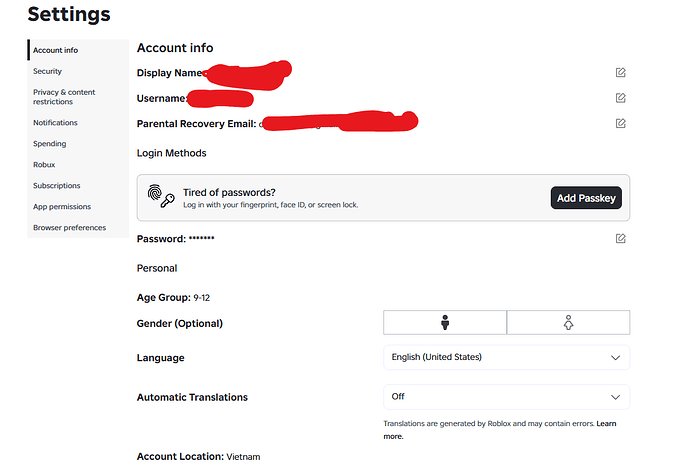Open the Security settings tab
Viewport: 690px width, 476px height.
[47, 71]
